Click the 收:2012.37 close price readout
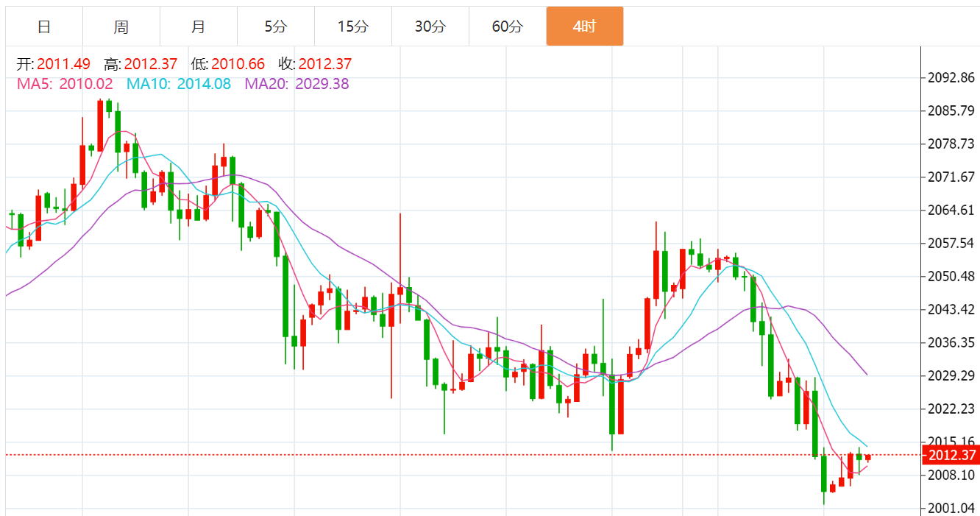The image size is (980, 516). click(x=316, y=64)
